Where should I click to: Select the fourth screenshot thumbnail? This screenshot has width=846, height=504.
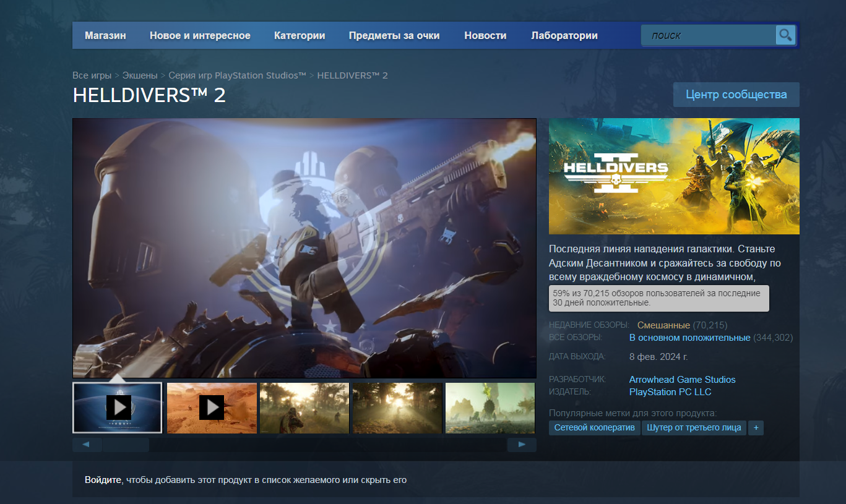(397, 408)
